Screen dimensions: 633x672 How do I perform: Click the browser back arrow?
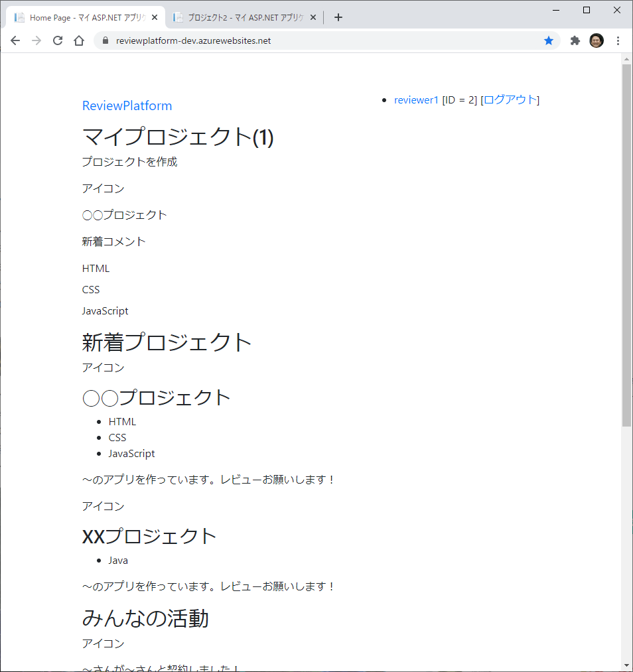[15, 40]
